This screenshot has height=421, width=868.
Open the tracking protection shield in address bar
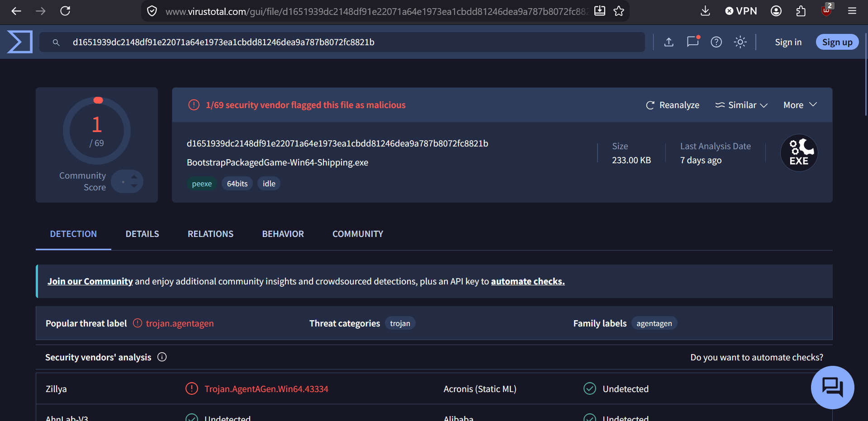152,11
